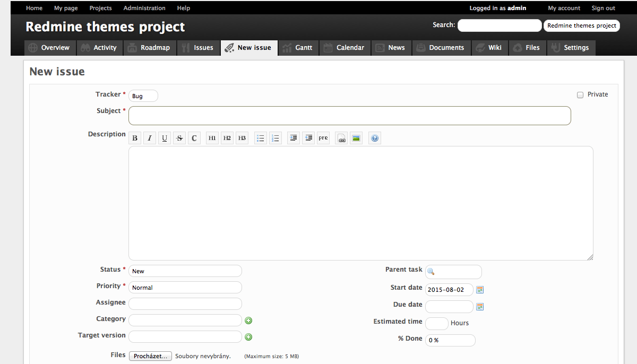
Task: Open the Calendar tab
Action: coord(344,48)
